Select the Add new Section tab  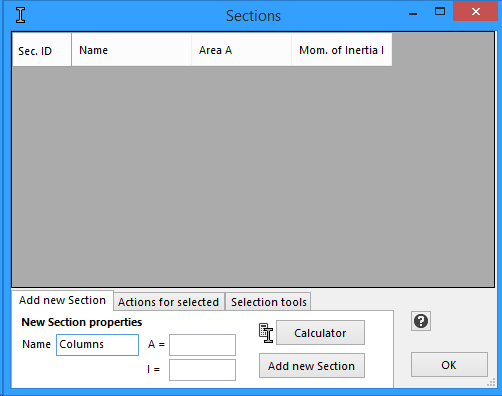click(x=62, y=300)
